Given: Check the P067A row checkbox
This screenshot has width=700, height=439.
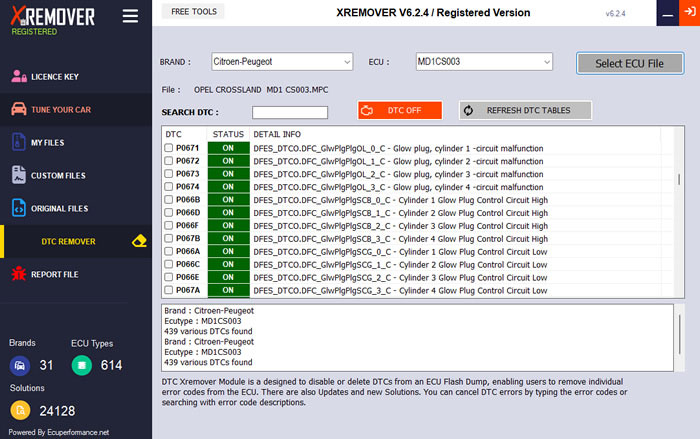Looking at the screenshot, I should pyautogui.click(x=168, y=290).
